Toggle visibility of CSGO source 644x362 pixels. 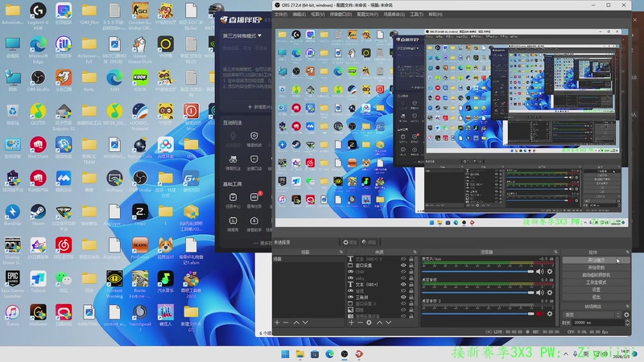pyautogui.click(x=403, y=272)
